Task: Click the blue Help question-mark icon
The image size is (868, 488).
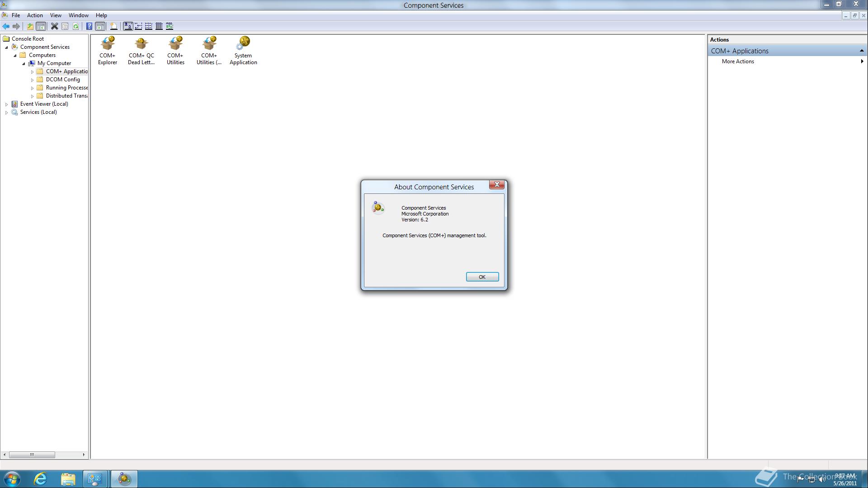Action: [x=89, y=26]
